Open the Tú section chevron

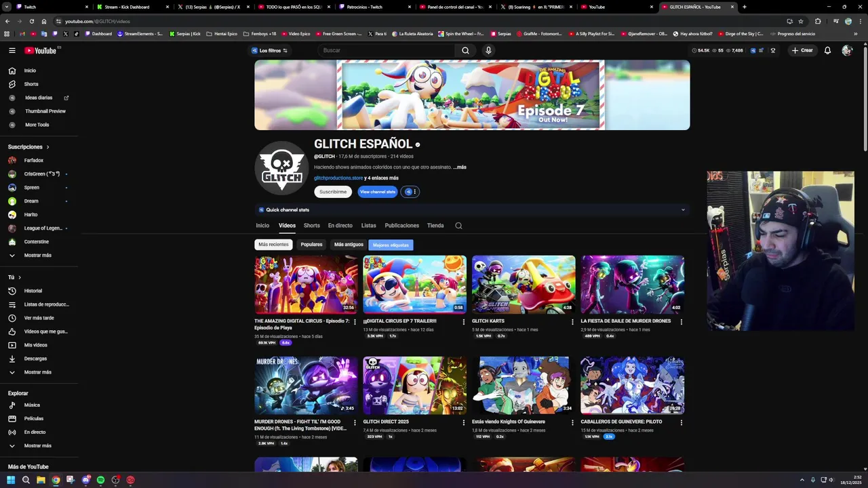(19, 277)
